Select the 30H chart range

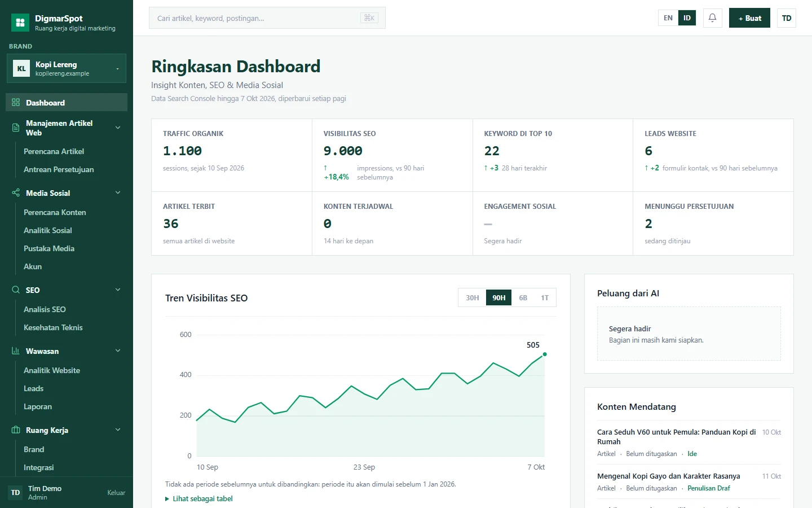click(x=473, y=298)
